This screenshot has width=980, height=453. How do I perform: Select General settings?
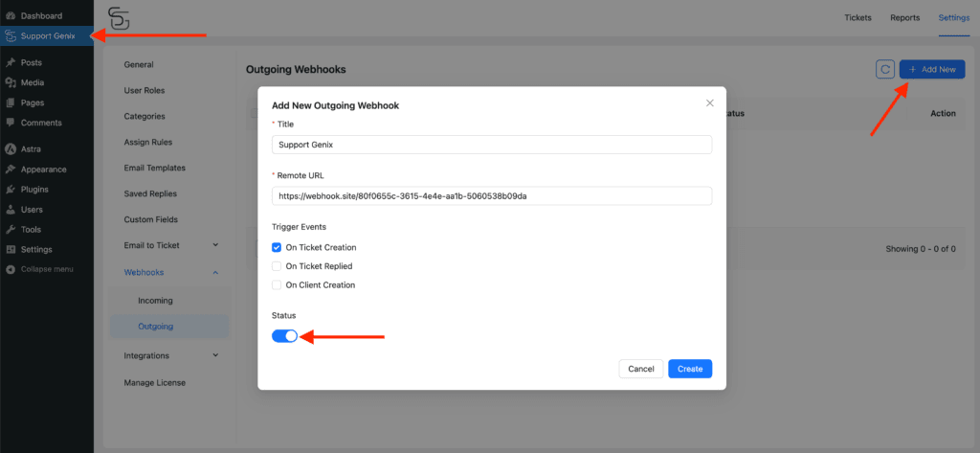tap(139, 64)
